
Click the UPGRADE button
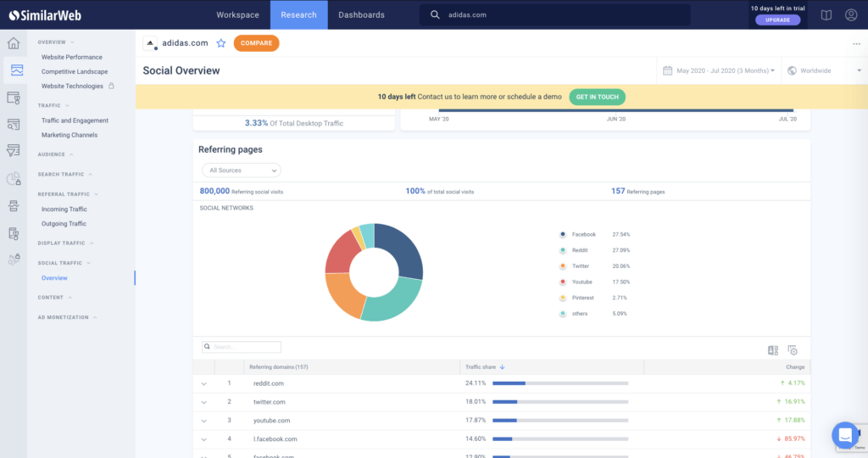[778, 20]
